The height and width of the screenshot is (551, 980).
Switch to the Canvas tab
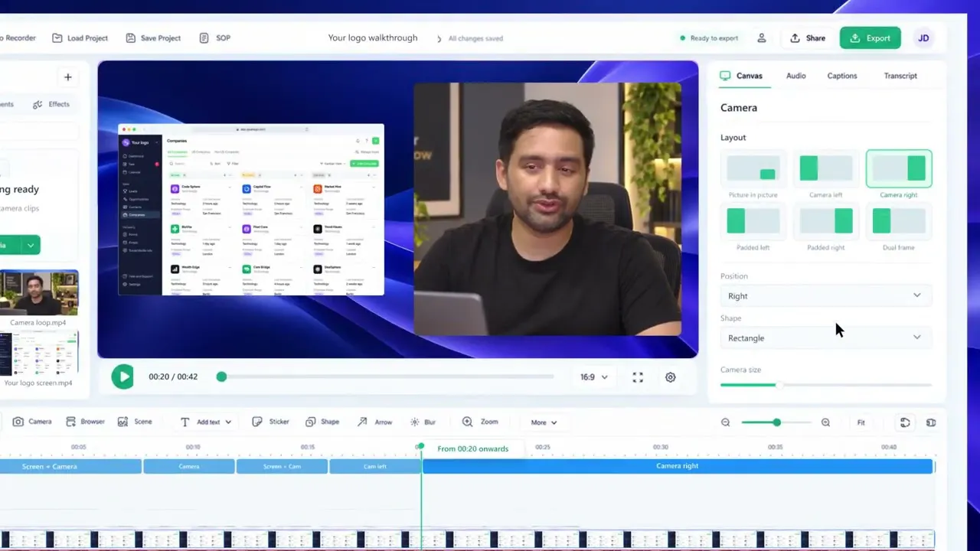tap(741, 76)
